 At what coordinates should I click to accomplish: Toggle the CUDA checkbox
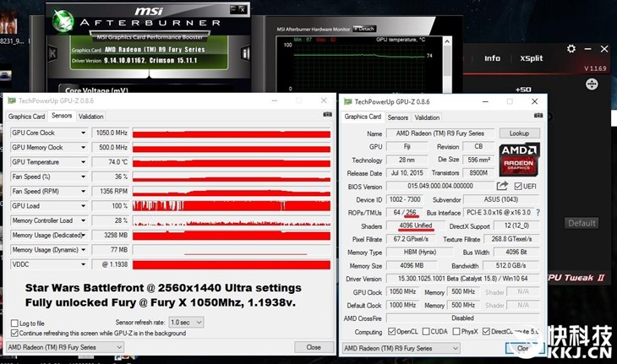pyautogui.click(x=426, y=331)
